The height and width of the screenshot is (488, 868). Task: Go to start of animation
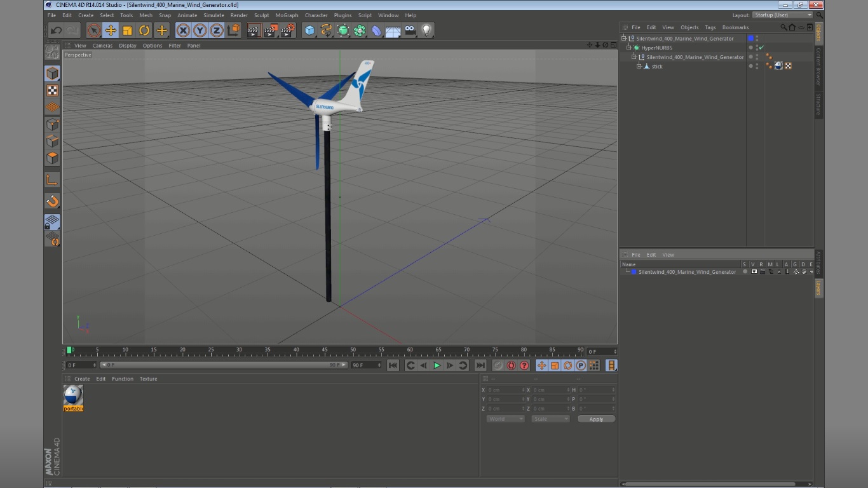coord(393,365)
